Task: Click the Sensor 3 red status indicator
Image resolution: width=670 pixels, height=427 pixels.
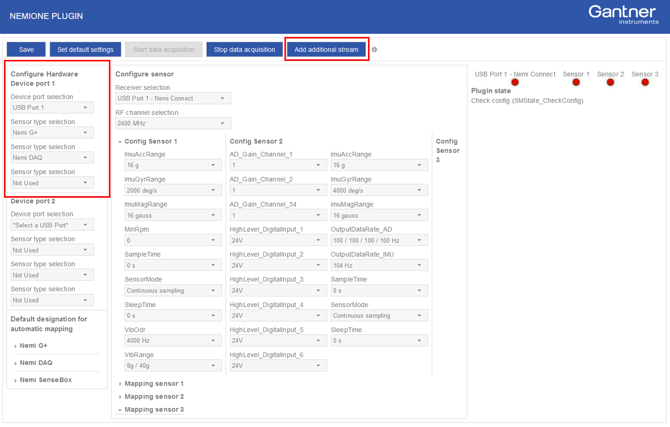Action: point(645,82)
